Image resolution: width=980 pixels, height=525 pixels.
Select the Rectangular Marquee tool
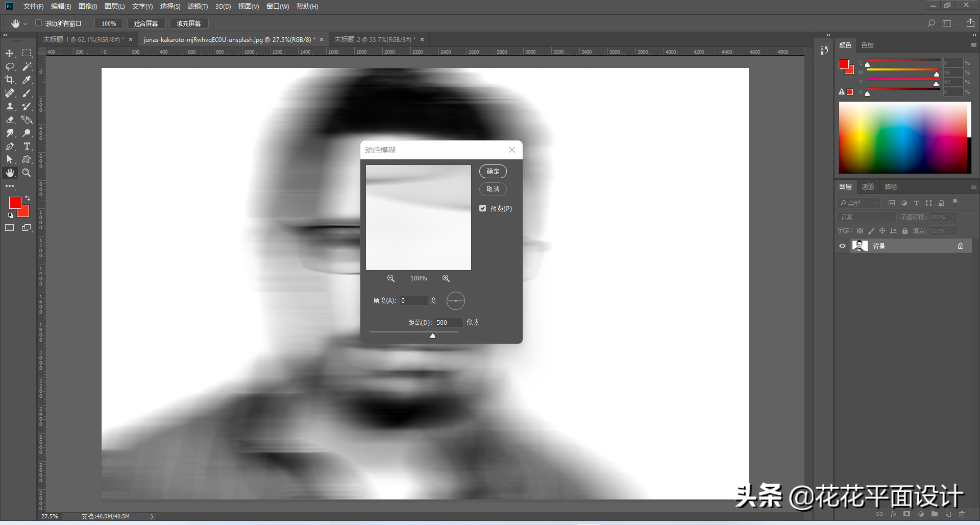(x=27, y=53)
